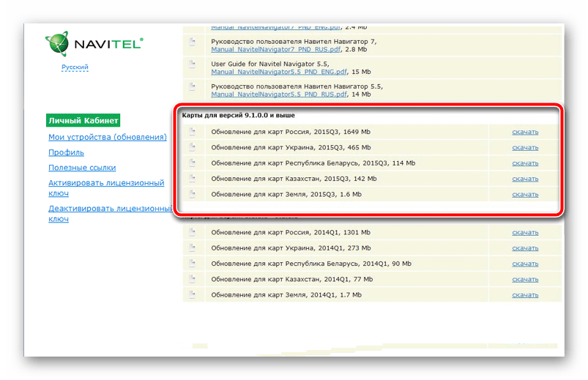Screen dimensions: 588x380
Task: Open Личный Кабинет section
Action: [x=83, y=121]
